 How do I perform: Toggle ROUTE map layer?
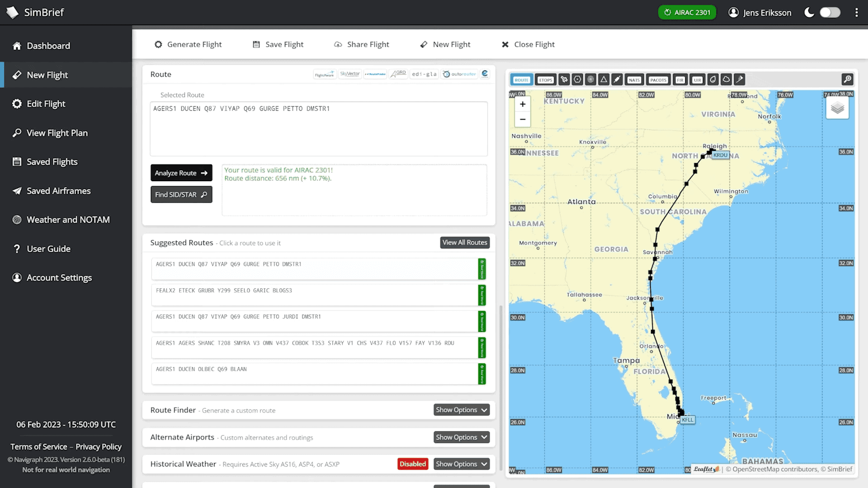click(521, 80)
